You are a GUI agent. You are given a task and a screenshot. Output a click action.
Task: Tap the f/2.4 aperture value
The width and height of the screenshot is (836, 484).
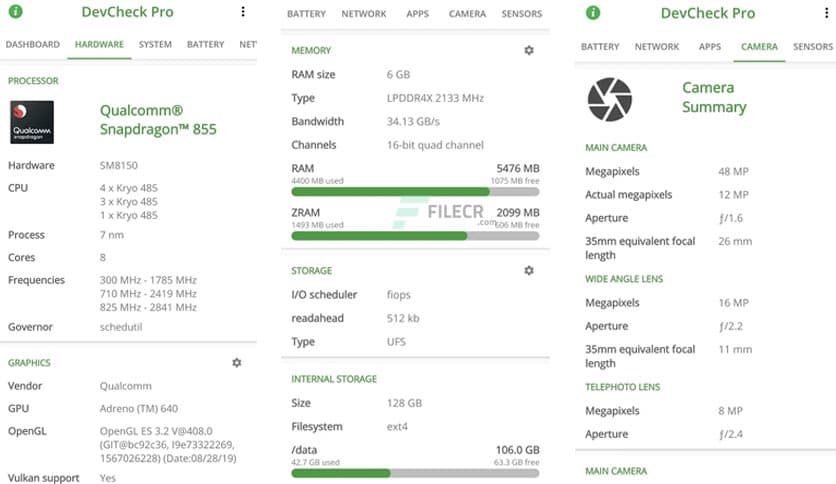tap(730, 434)
